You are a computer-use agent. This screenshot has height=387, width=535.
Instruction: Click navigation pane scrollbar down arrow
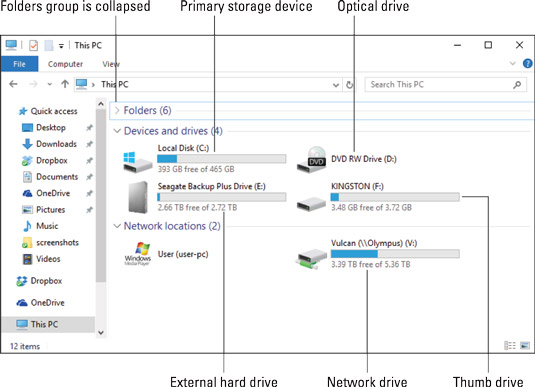101,332
